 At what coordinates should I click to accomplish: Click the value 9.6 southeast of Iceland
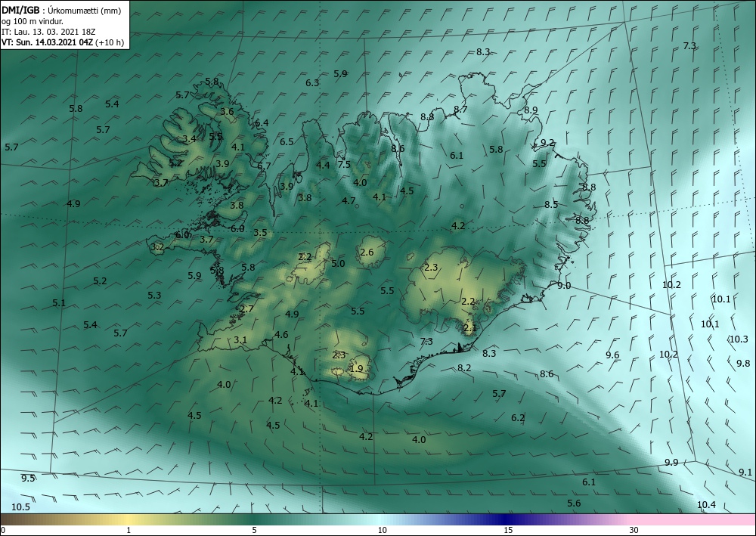612,355
